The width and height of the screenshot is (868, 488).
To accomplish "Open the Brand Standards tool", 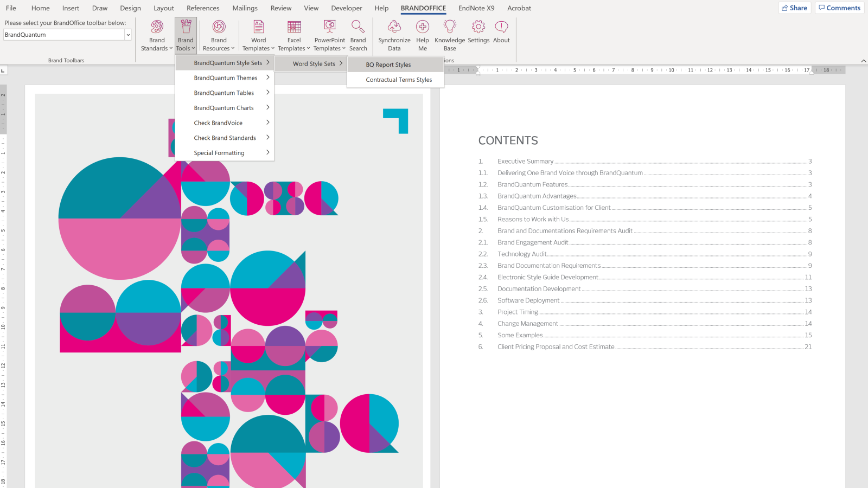I will click(156, 35).
